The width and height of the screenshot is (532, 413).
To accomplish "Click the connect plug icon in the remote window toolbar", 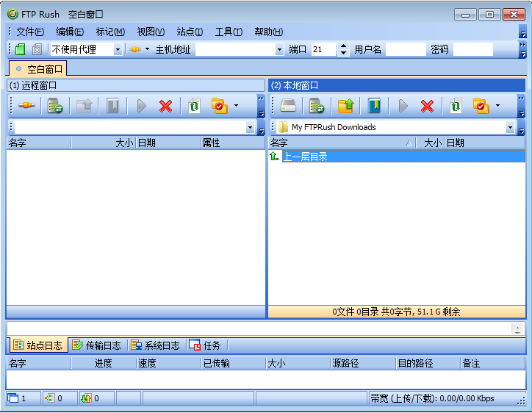I will pyautogui.click(x=26, y=106).
